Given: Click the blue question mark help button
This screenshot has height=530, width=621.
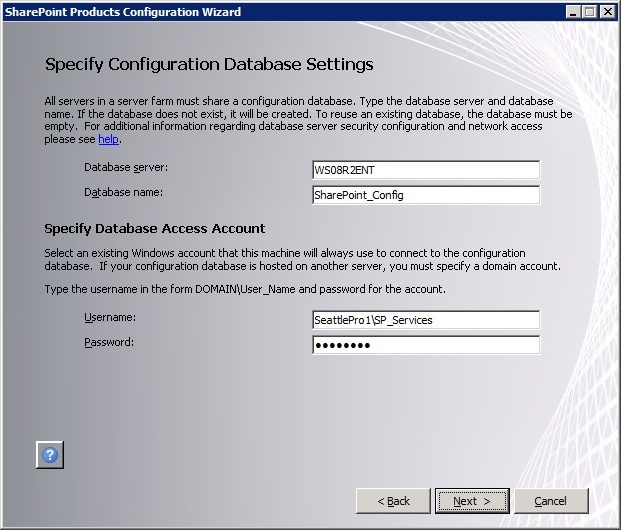Looking at the screenshot, I should click(x=50, y=455).
